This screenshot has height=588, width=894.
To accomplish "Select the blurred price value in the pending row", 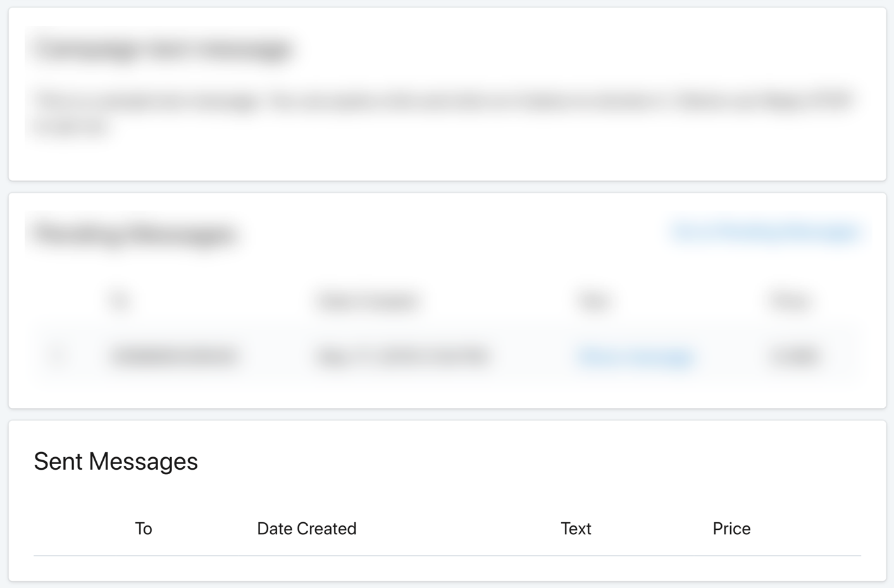I will (x=793, y=357).
